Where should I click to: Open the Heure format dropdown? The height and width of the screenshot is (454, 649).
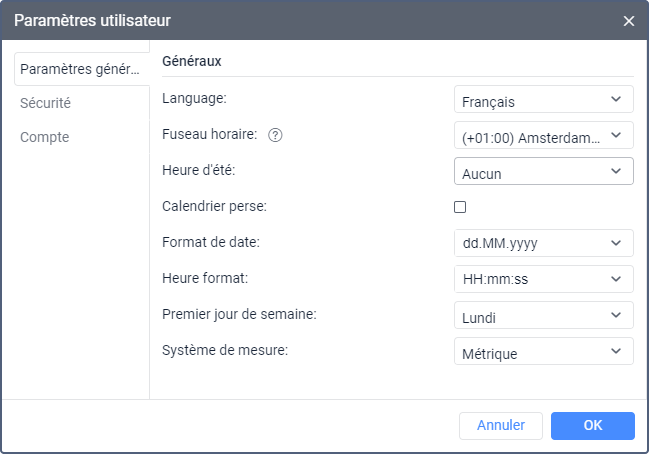[543, 279]
